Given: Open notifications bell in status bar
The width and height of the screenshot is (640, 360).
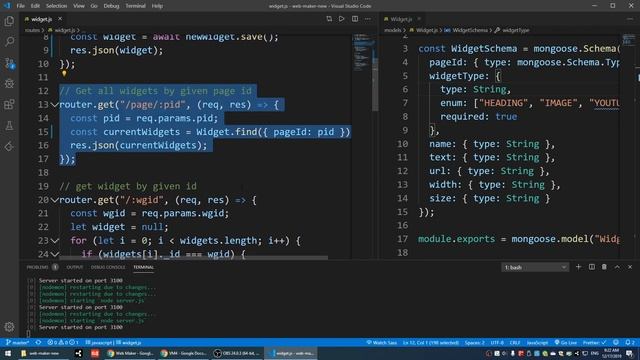Looking at the screenshot, I should pyautogui.click(x=630, y=342).
